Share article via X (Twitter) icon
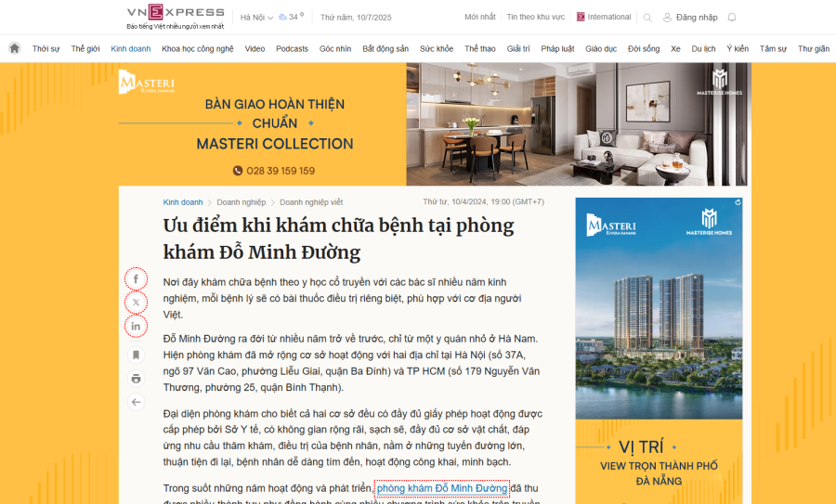This screenshot has width=836, height=504. pyautogui.click(x=136, y=303)
